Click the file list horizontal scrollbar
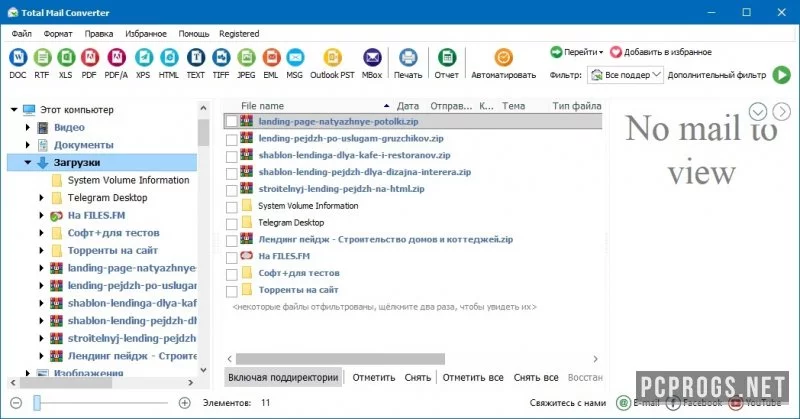800x419 pixels. [340, 359]
